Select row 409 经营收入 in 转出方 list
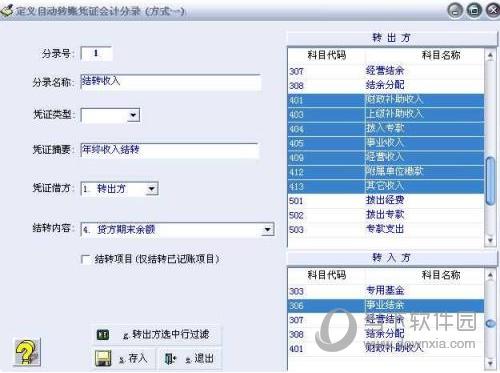The height and width of the screenshot is (373, 500). click(386, 157)
